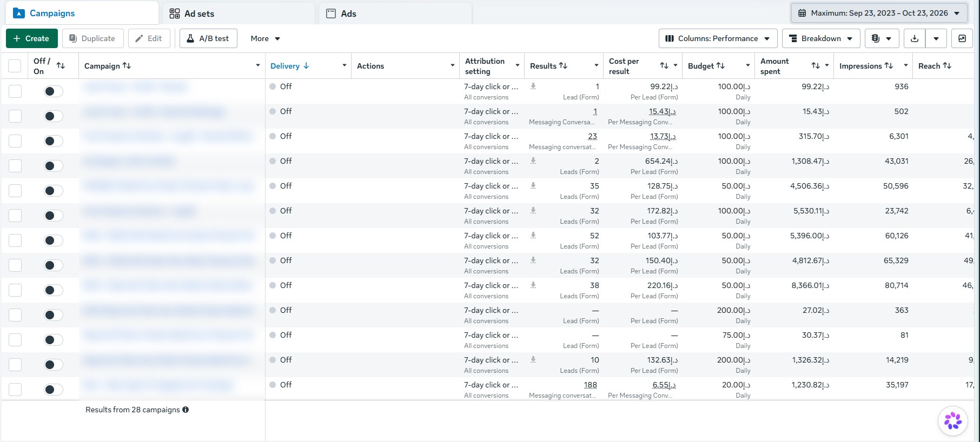The height and width of the screenshot is (442, 980).
Task: Click download icon in 52 Leads row
Action: [x=533, y=235]
